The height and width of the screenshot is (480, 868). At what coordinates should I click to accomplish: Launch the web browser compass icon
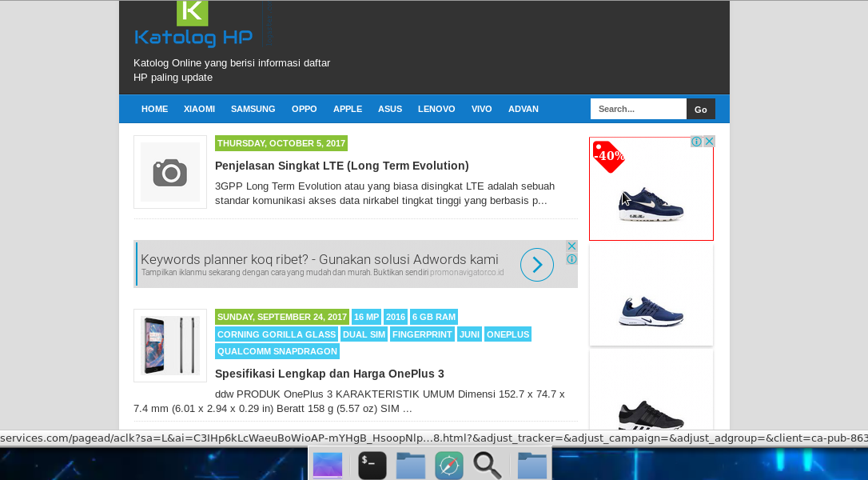pyautogui.click(x=449, y=466)
